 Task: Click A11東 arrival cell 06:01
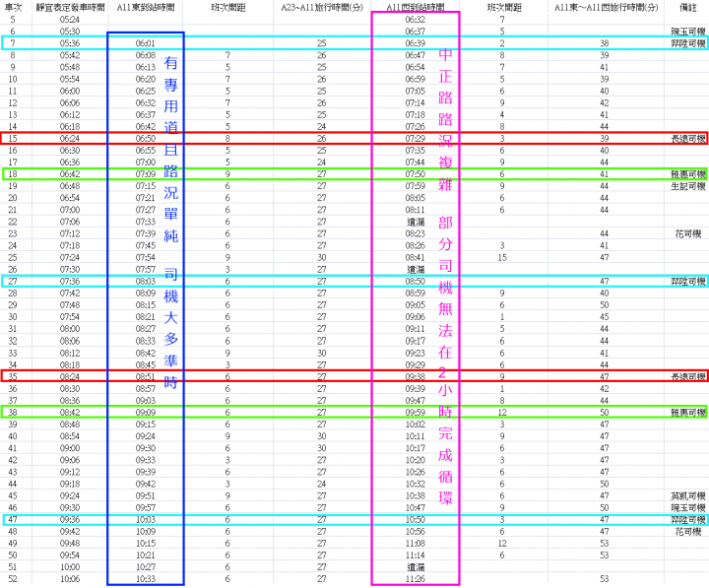point(145,43)
